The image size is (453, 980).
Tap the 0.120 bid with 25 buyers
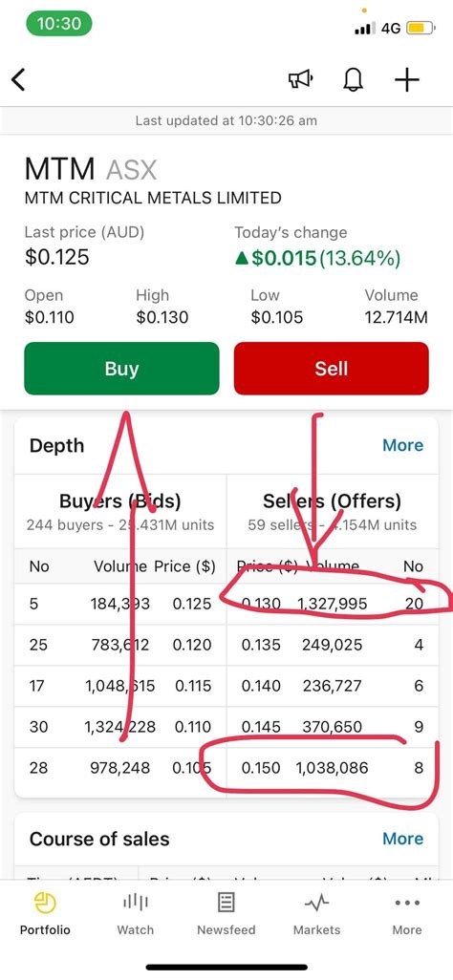[x=120, y=645]
